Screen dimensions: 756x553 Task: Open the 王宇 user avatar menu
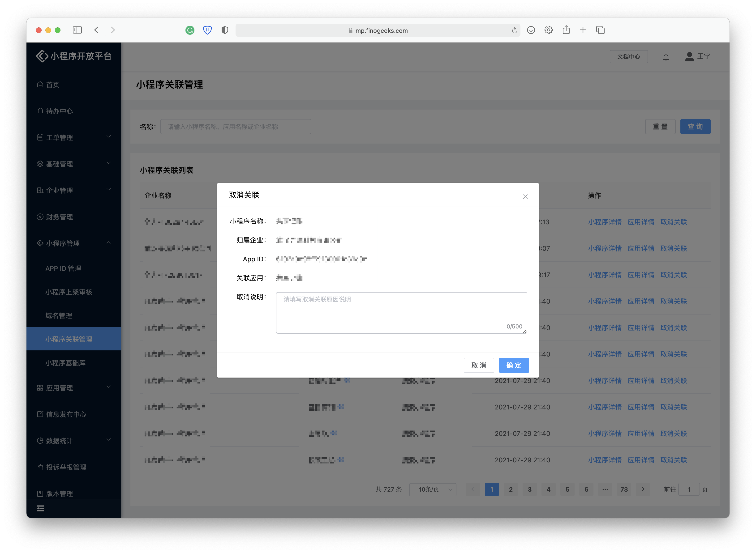tap(697, 57)
